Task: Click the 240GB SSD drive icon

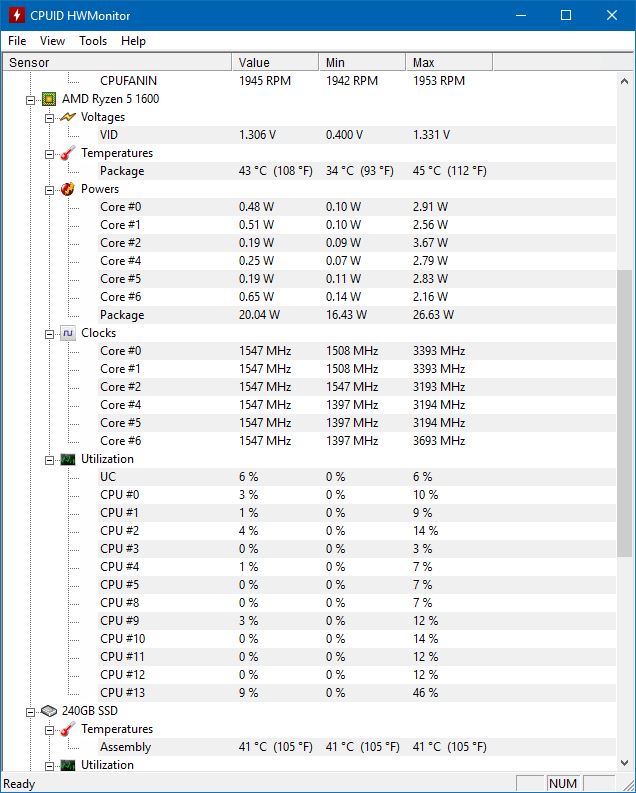Action: pyautogui.click(x=48, y=711)
